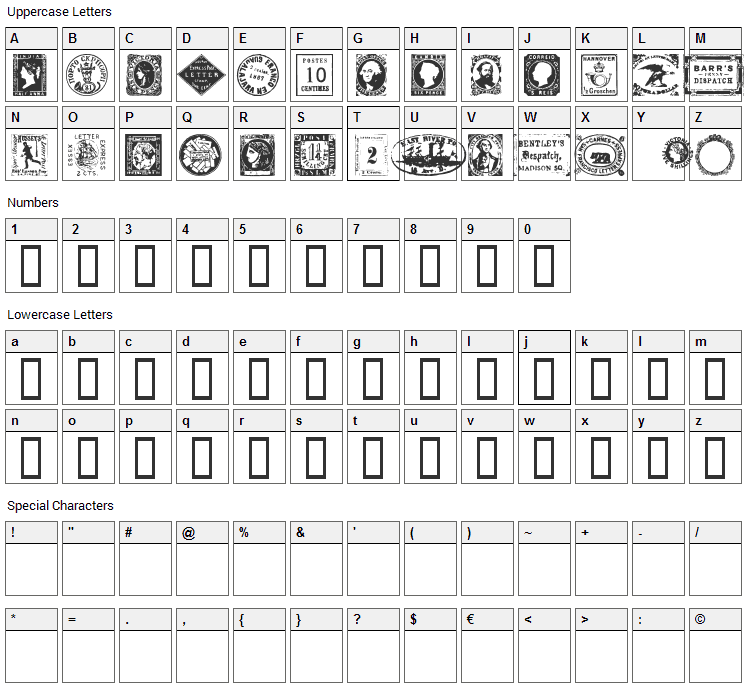748x690 pixels.
Task: Select the Hannover Groschen post horn stamp under K
Action: point(599,75)
